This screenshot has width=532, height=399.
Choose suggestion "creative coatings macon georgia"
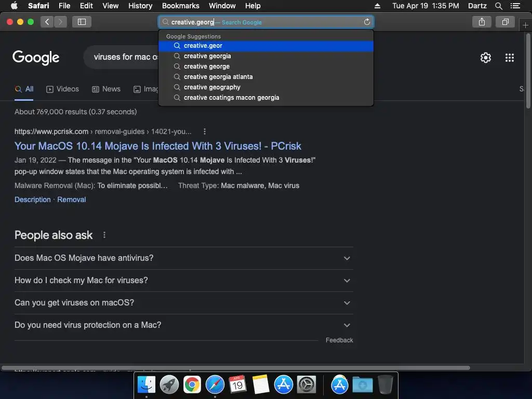(266, 98)
